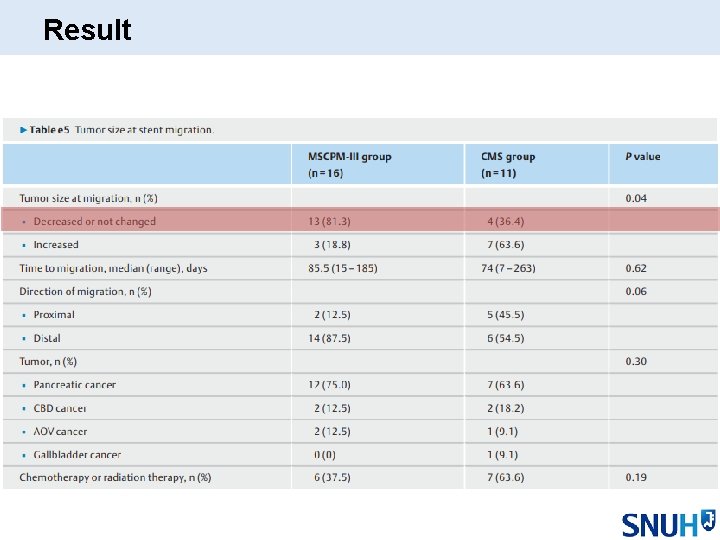Select the value "12 (75.0)"
The height and width of the screenshot is (540, 720).
(329, 385)
